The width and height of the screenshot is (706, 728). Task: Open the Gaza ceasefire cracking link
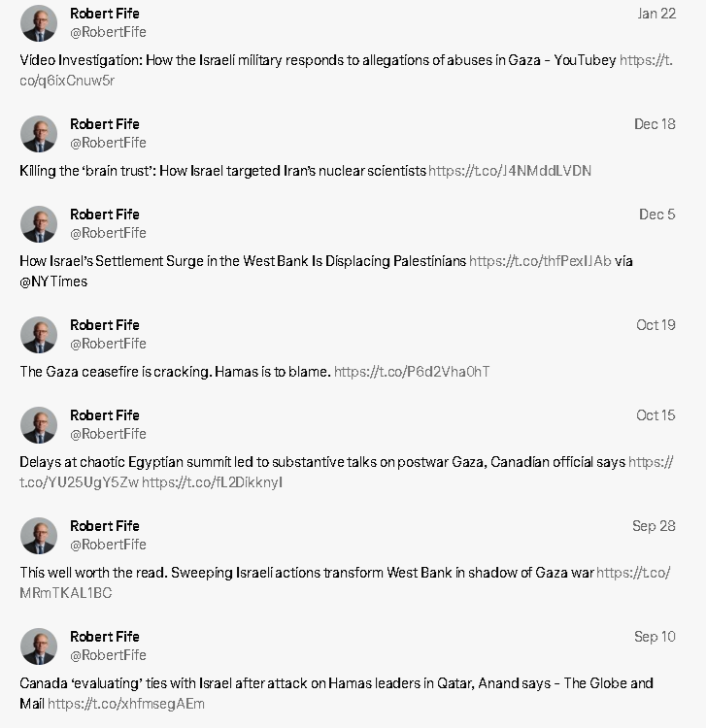(x=412, y=372)
